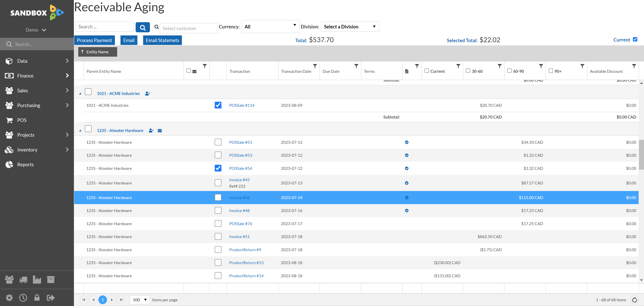
Task: Open filter on Available Discount column
Action: click(x=634, y=66)
